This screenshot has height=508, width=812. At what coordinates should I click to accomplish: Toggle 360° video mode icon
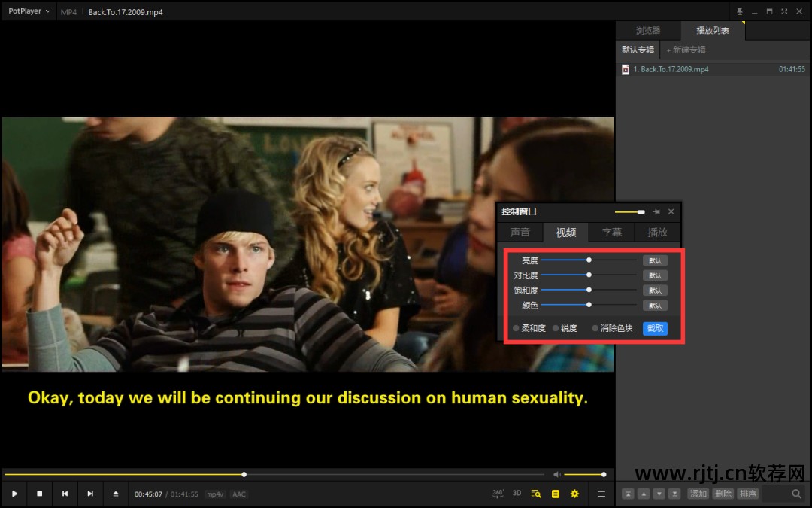coord(498,494)
